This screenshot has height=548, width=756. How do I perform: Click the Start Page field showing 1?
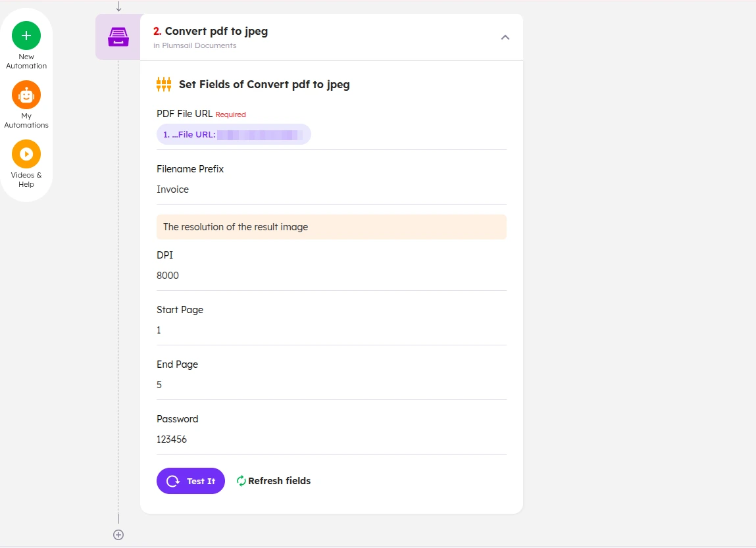click(x=331, y=330)
